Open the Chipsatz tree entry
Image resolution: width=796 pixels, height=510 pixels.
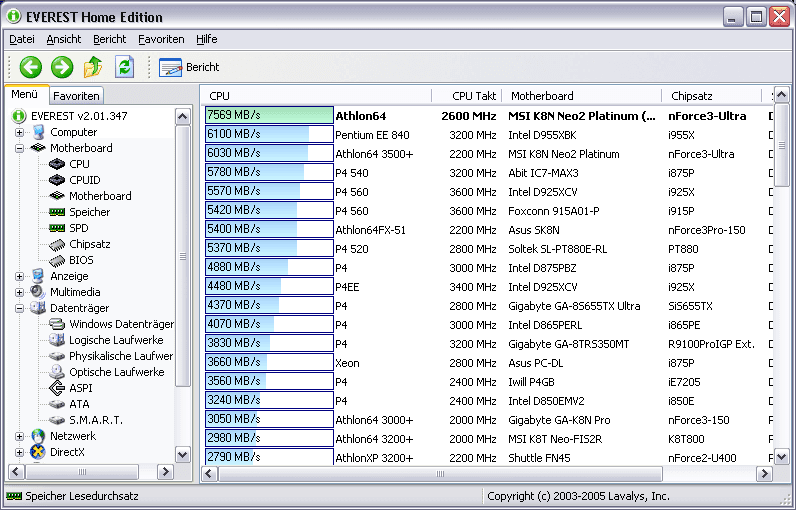tap(89, 244)
